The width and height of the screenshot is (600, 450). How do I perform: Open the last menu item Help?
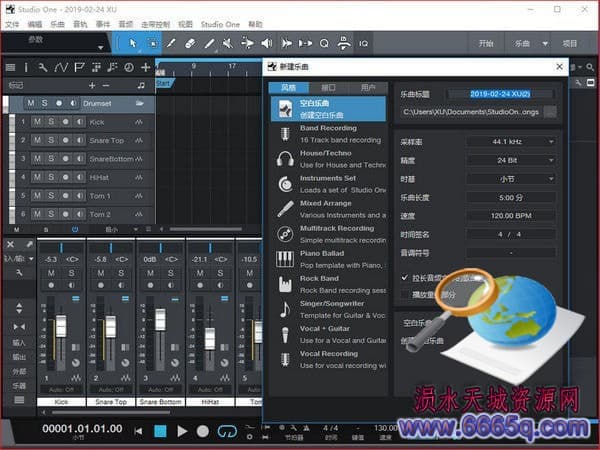255,24
